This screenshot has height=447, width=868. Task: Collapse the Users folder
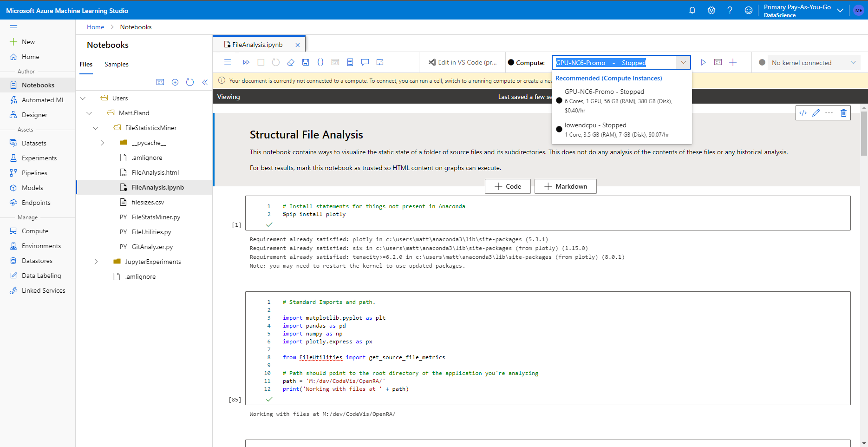coord(83,98)
